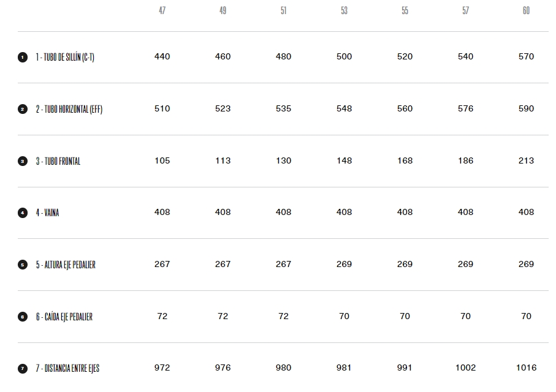The height and width of the screenshot is (392, 556).
Task: Click the number 7 badge icon
Action: pyautogui.click(x=23, y=369)
